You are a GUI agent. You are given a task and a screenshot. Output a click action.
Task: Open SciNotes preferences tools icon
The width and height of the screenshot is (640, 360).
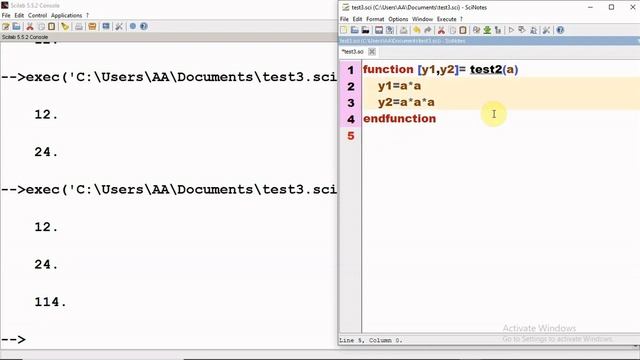[547, 30]
